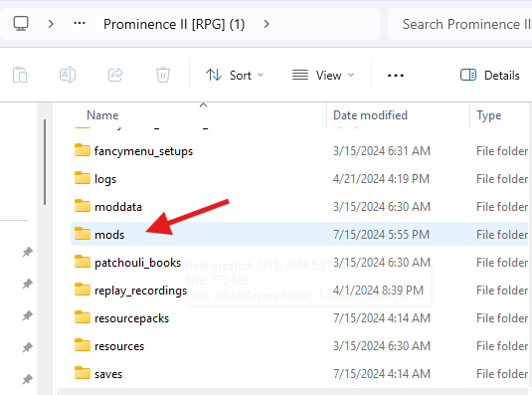Select the Prominence II [RPG] (1) breadcrumb
Viewport: 532px width, 395px height.
(174, 24)
